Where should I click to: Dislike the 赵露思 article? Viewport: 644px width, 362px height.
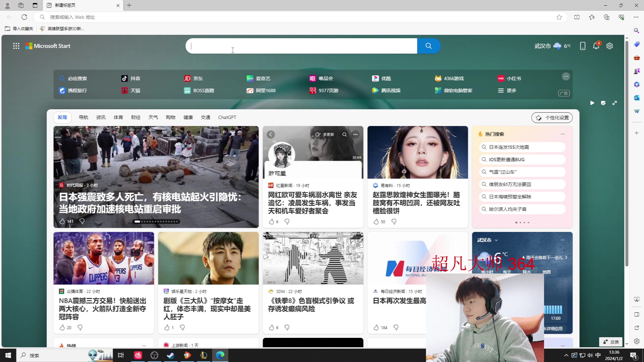(394, 222)
